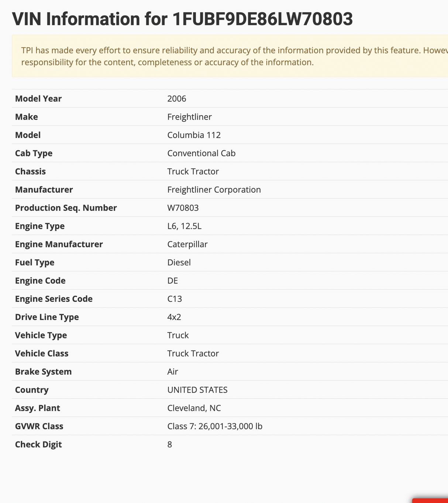448x503 pixels.
Task: Click the C13 engine series code
Action: (x=175, y=299)
